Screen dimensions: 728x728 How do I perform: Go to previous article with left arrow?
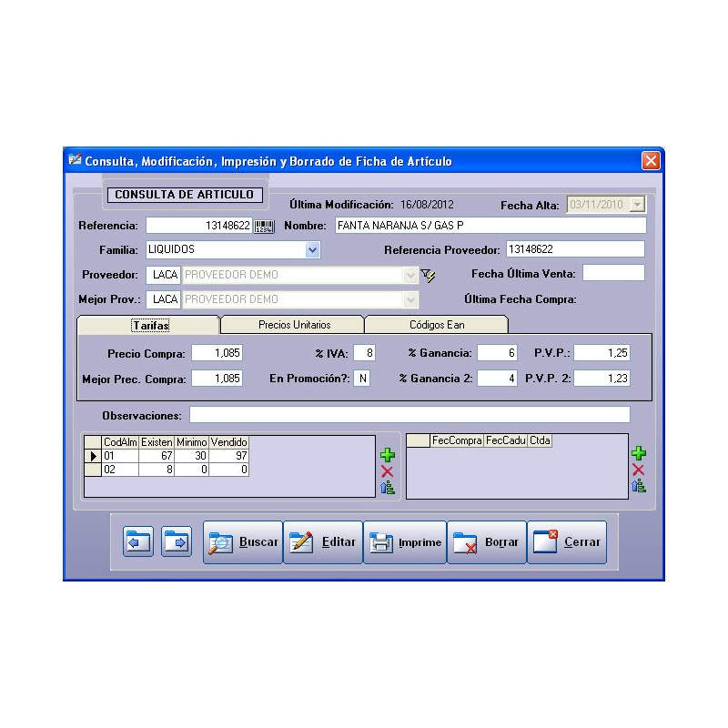137,542
